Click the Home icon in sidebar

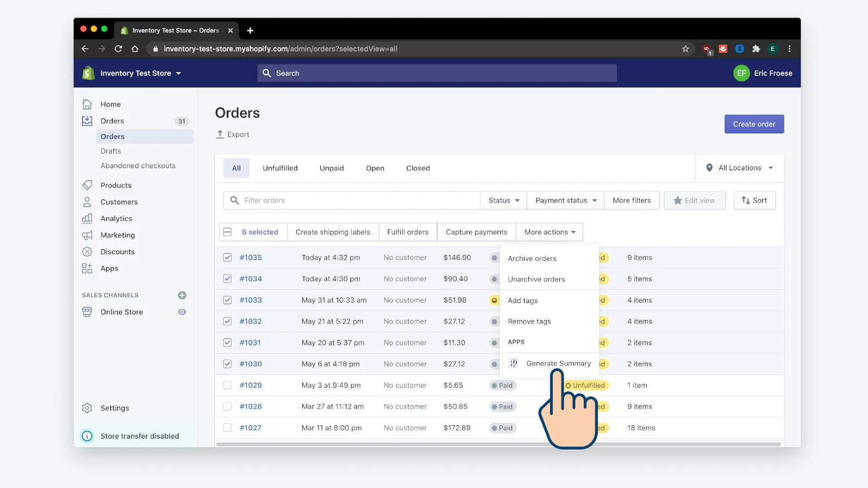[x=87, y=104]
